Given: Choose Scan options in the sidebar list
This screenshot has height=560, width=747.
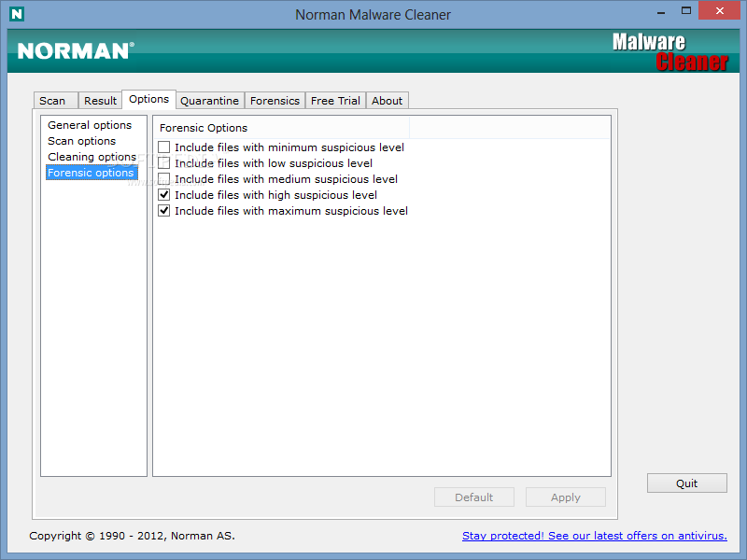Looking at the screenshot, I should pyautogui.click(x=81, y=141).
